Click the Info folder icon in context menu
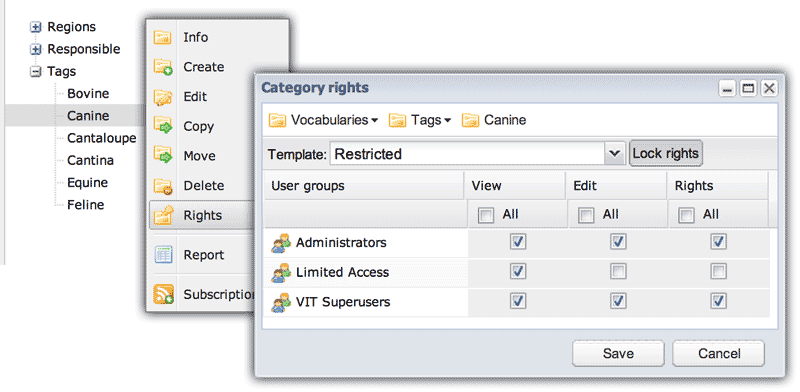 (x=163, y=37)
